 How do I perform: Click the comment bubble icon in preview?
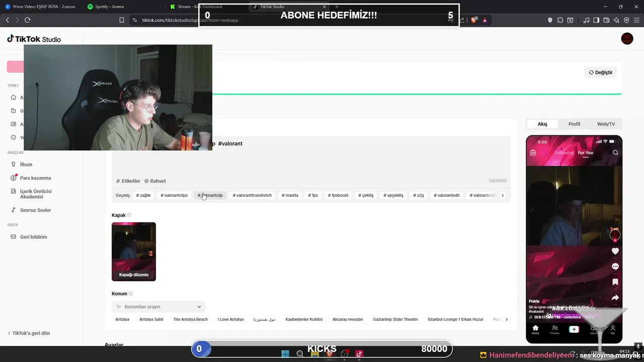(615, 266)
